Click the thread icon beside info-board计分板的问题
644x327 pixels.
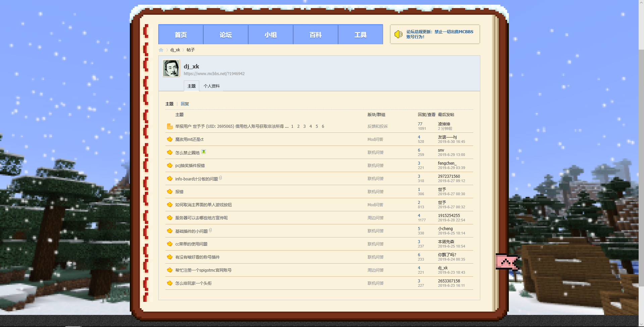point(170,178)
